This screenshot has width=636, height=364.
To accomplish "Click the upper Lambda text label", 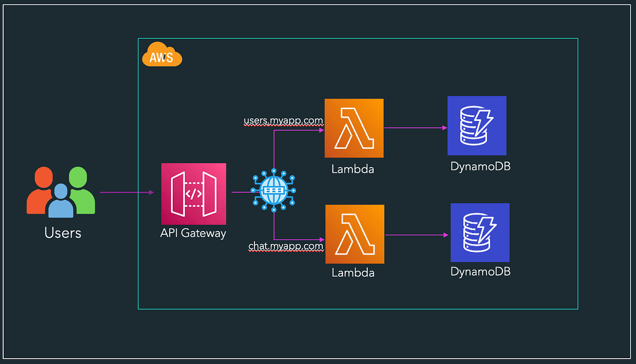I will tap(353, 169).
